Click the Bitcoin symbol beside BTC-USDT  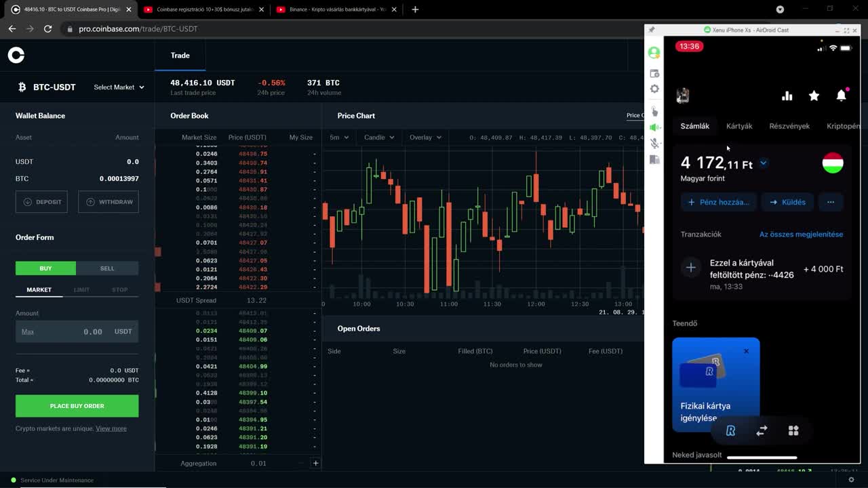point(22,87)
